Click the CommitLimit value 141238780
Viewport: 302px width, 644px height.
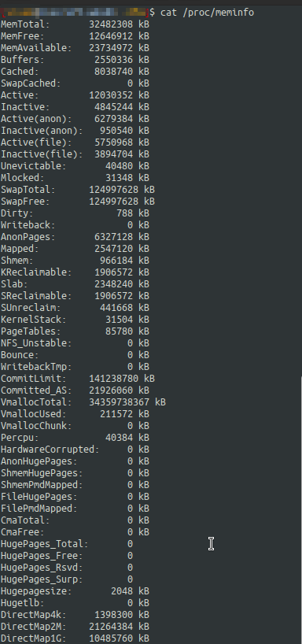coord(114,379)
